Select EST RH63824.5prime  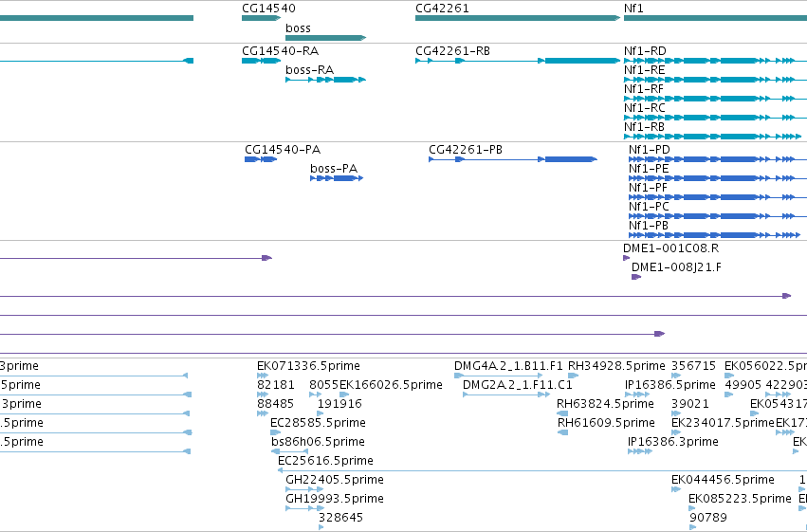562,414
